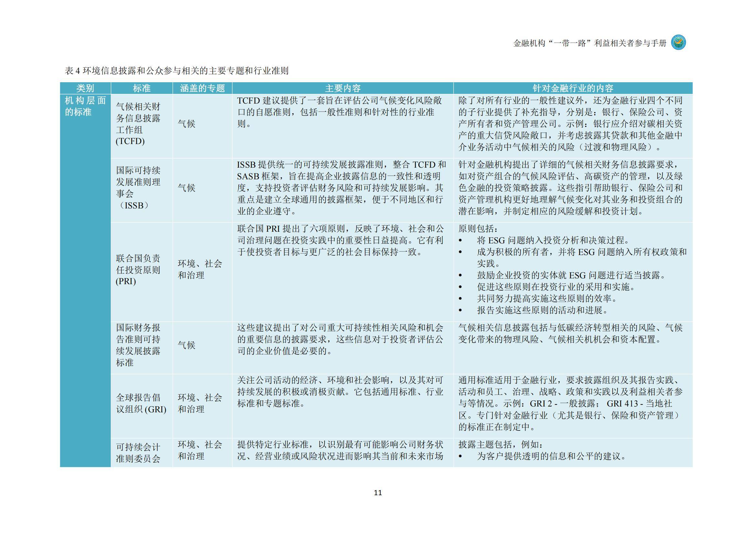Click the round logo beside the page header
This screenshot has width=756, height=535.
point(679,42)
